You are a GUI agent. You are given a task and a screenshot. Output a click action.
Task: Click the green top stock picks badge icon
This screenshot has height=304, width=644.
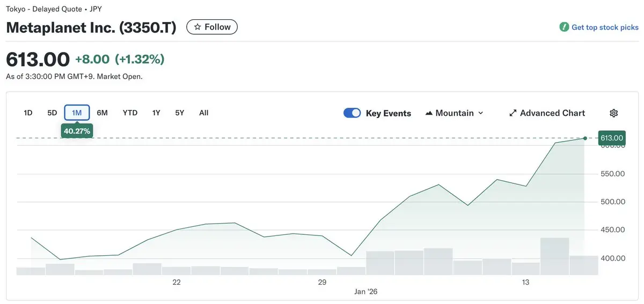(x=564, y=27)
